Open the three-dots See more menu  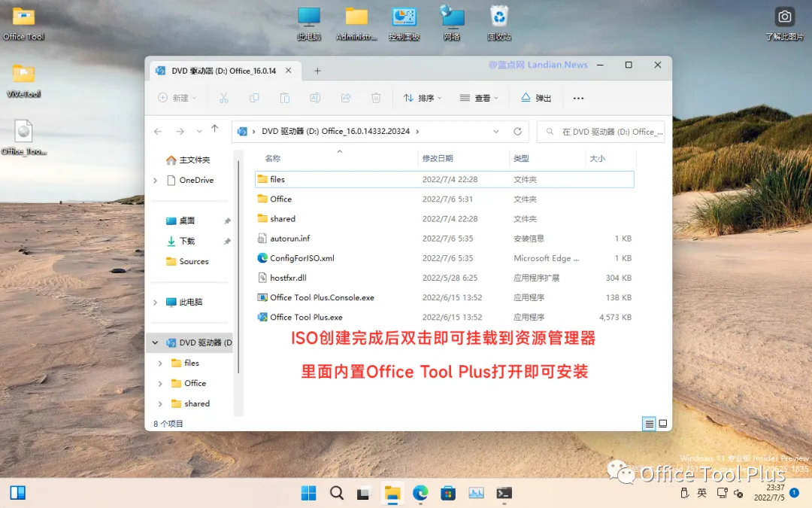[578, 98]
